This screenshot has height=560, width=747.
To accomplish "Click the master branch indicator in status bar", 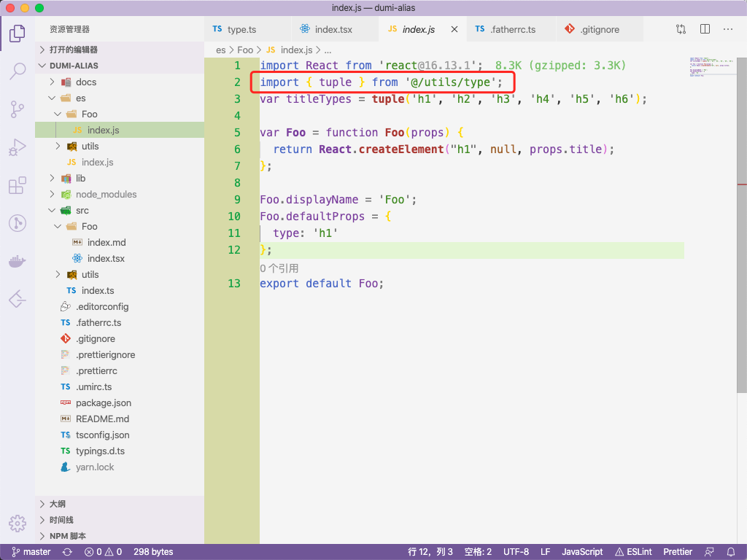I will [31, 552].
